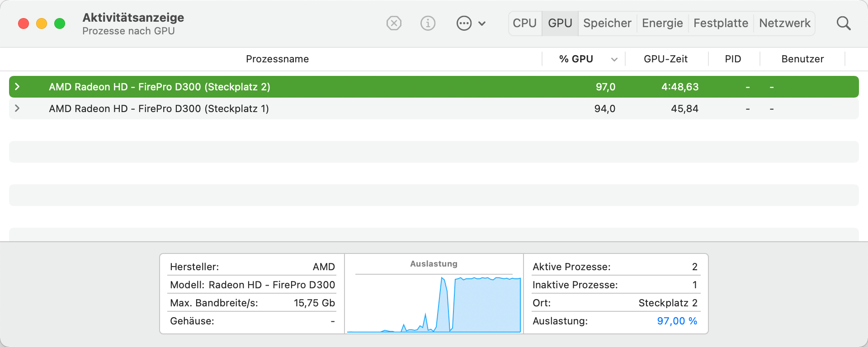
Task: Open process info with the (i) icon
Action: pos(428,23)
